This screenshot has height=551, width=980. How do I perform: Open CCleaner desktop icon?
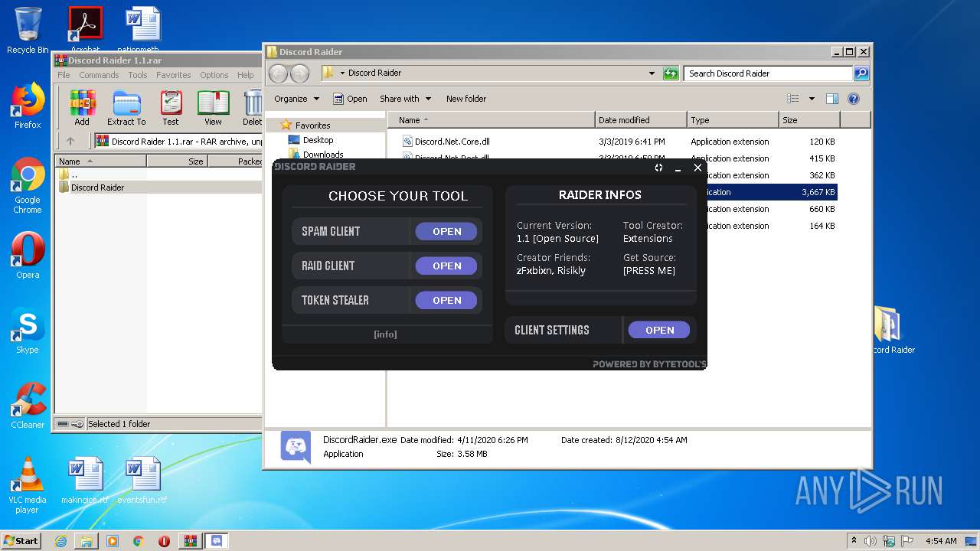coord(28,406)
